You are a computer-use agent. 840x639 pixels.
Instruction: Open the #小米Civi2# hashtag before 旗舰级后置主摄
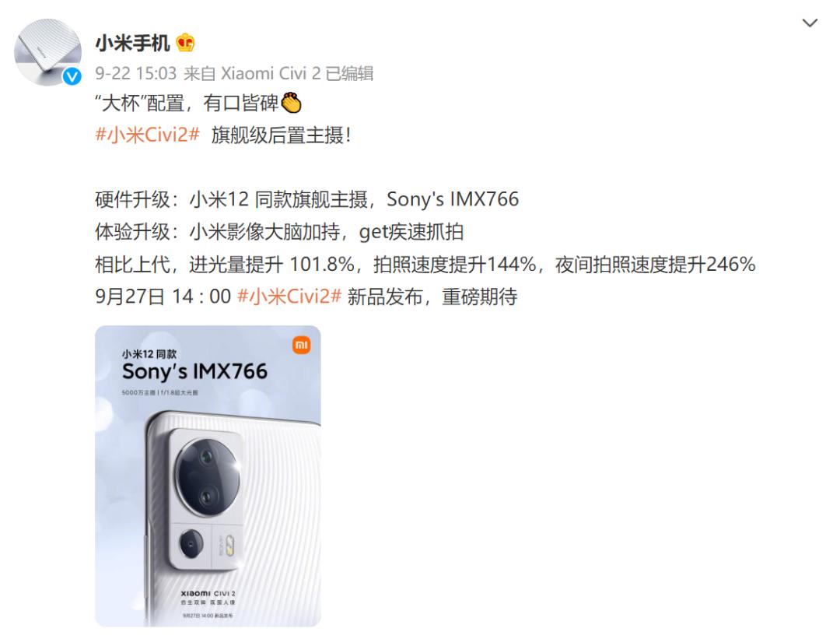click(147, 135)
